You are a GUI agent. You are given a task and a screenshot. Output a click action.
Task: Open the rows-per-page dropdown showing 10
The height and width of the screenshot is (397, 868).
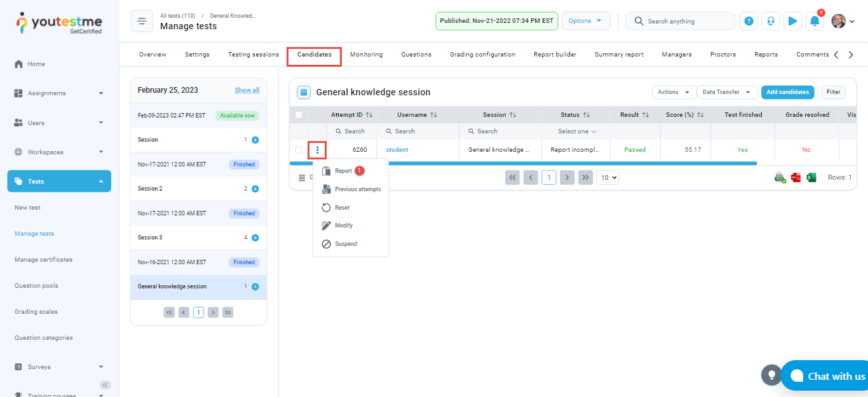[x=607, y=178]
